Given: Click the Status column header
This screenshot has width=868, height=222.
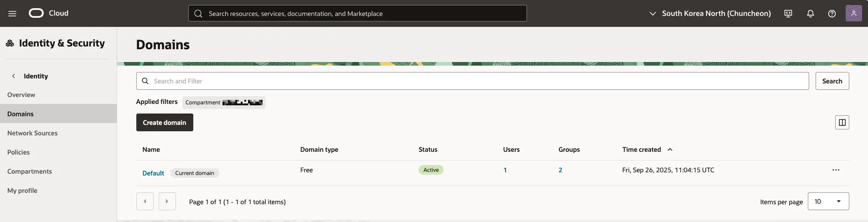Looking at the screenshot, I should tap(428, 150).
